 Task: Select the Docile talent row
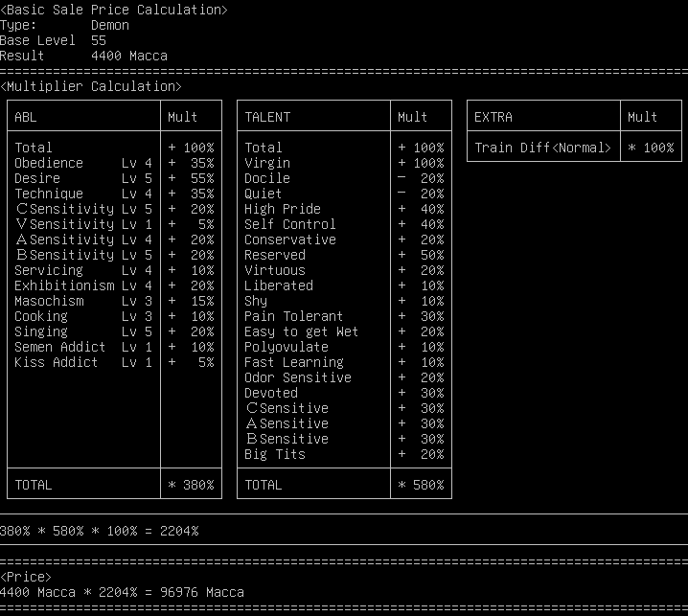pyautogui.click(x=344, y=178)
